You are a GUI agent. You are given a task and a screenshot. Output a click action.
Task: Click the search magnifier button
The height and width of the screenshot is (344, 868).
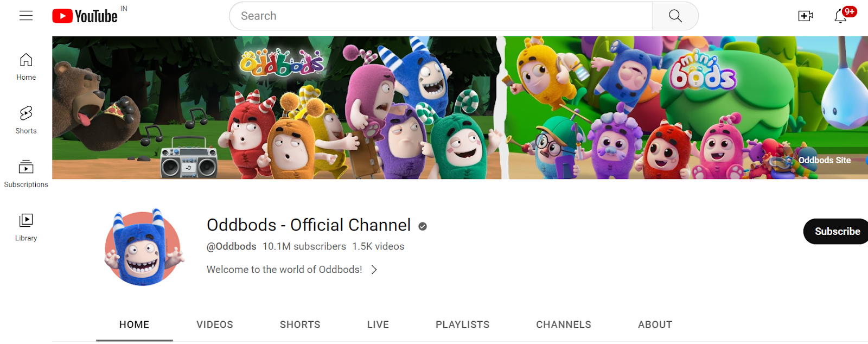[675, 16]
